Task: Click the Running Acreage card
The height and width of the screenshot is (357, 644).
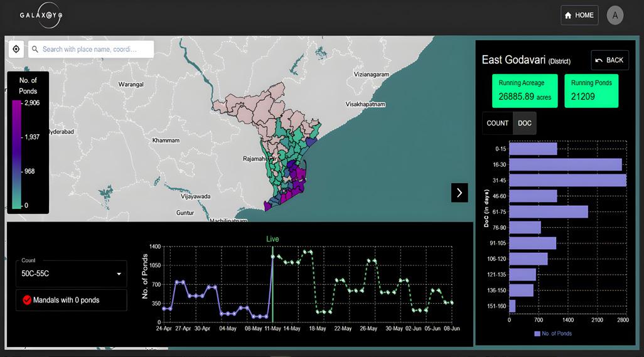Action: pos(525,90)
